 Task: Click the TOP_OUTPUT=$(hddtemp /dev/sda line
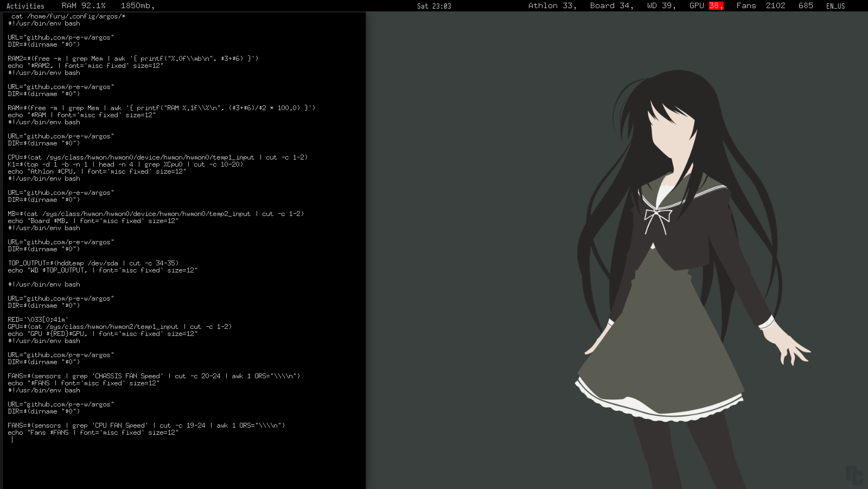pos(93,263)
